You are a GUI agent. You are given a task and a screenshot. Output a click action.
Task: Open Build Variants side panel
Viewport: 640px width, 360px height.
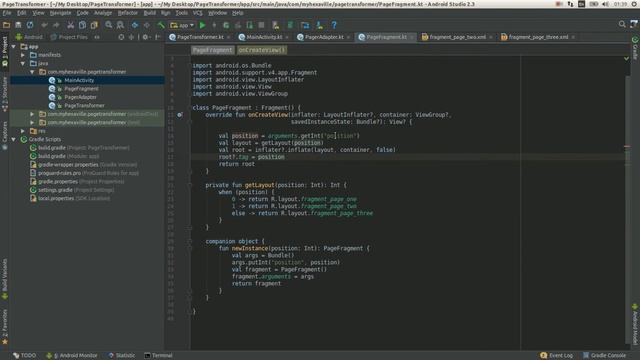tap(5, 279)
